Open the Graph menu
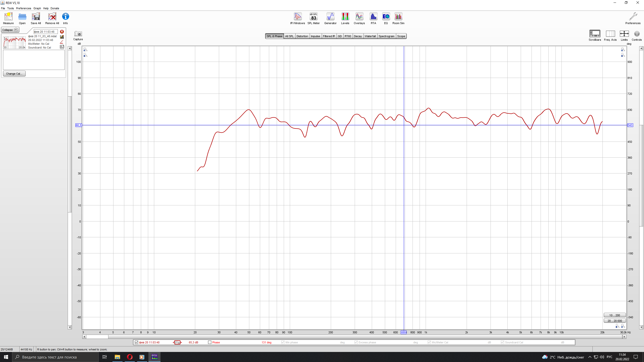Screen dimensions: 644x362 (37, 8)
